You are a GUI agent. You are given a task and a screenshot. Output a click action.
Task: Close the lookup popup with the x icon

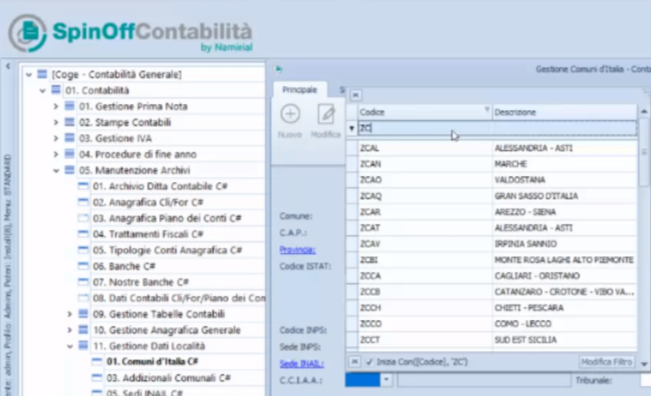355,95
